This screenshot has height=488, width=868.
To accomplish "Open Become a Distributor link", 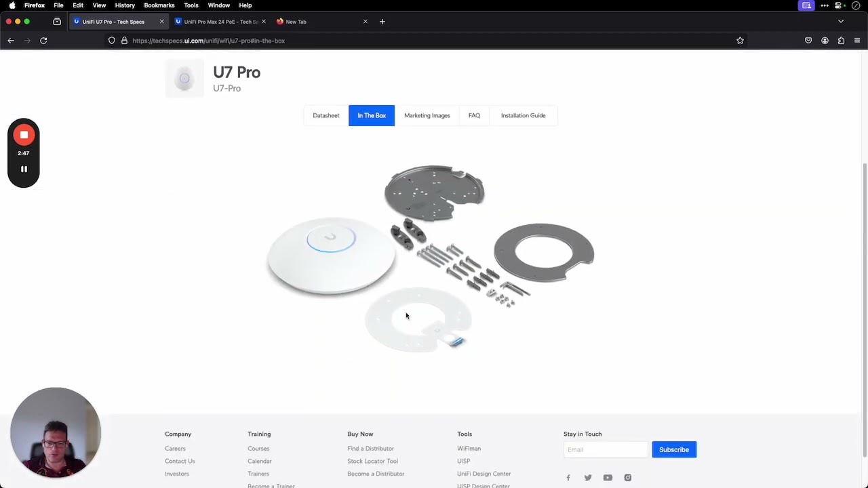I will point(376,474).
